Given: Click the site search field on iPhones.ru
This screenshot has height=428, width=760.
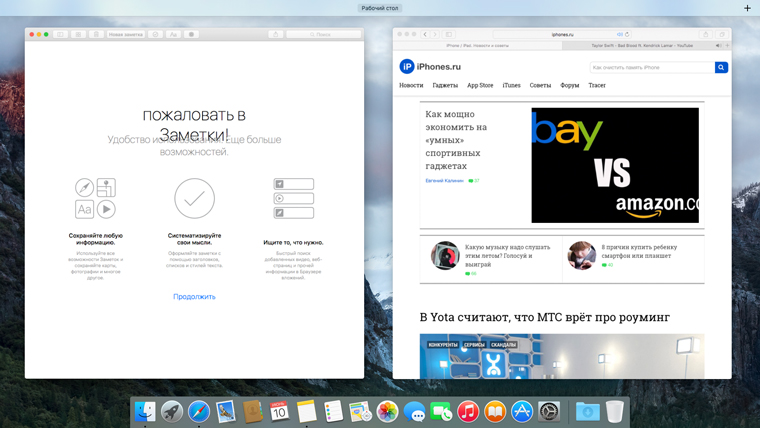Looking at the screenshot, I should (652, 67).
